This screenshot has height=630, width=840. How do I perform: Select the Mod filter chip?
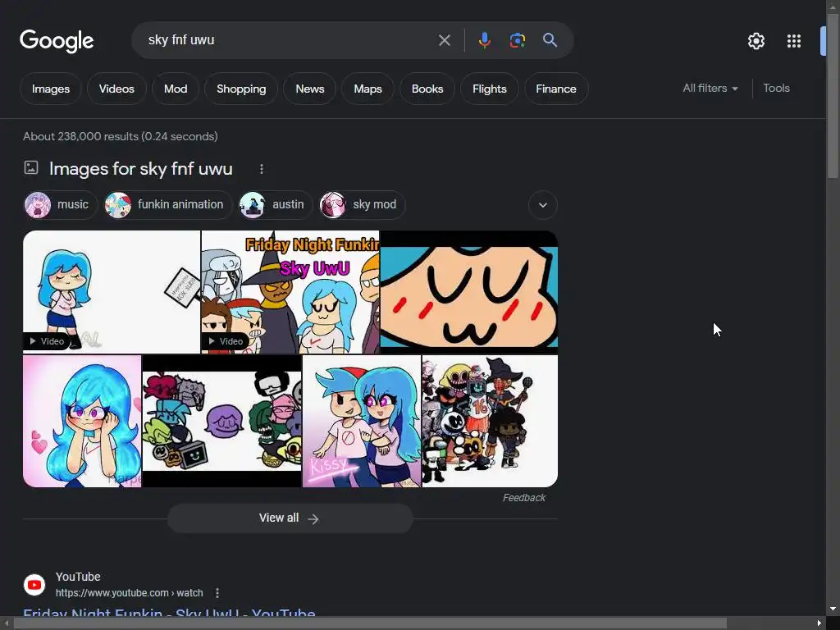click(176, 89)
